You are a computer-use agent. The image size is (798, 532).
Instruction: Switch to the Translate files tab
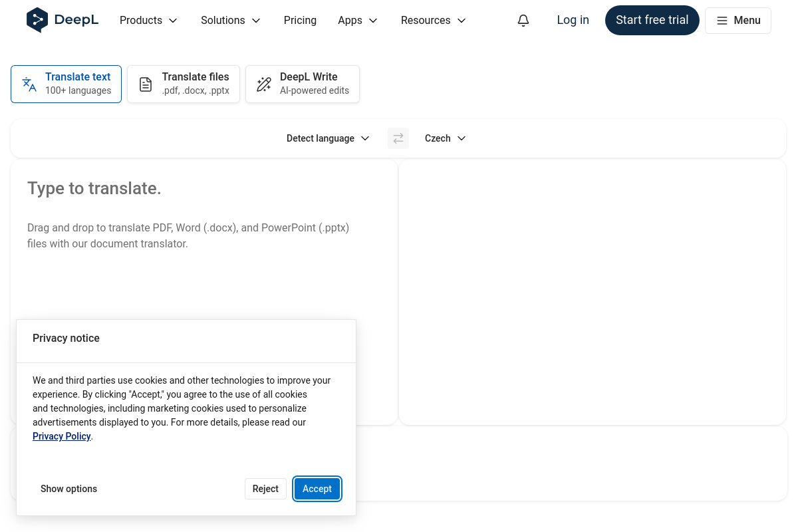point(184,84)
